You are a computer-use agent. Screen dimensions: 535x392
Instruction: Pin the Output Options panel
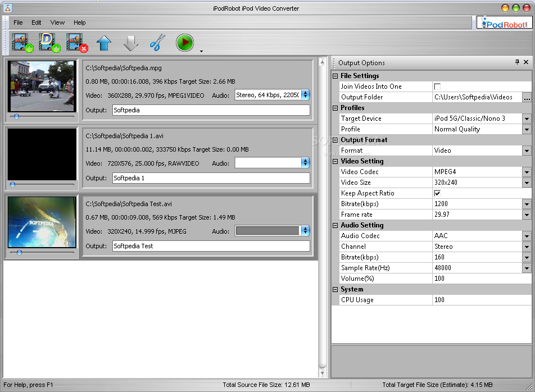(517, 62)
